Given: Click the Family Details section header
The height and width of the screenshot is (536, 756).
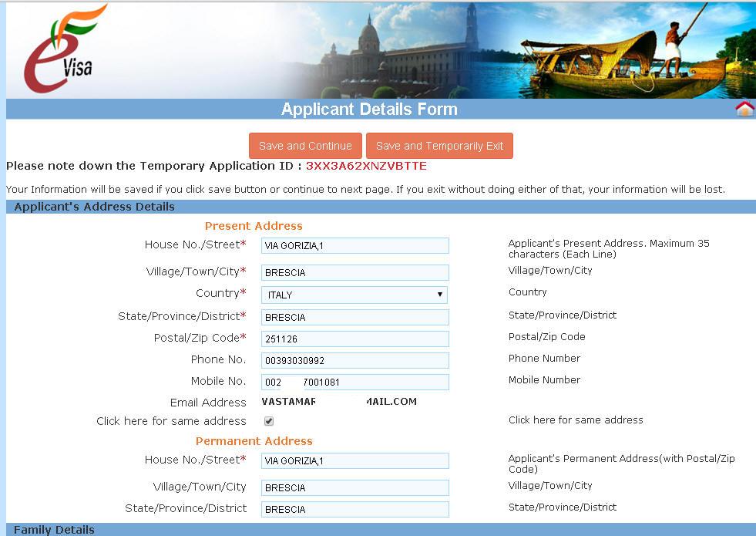Looking at the screenshot, I should pos(55,530).
